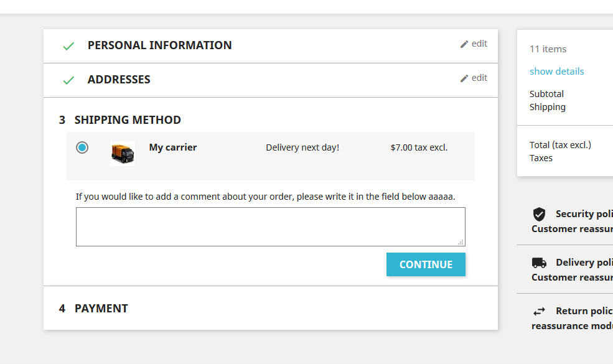613x364 pixels.
Task: Select the My carrier radio button
Action: (82, 147)
